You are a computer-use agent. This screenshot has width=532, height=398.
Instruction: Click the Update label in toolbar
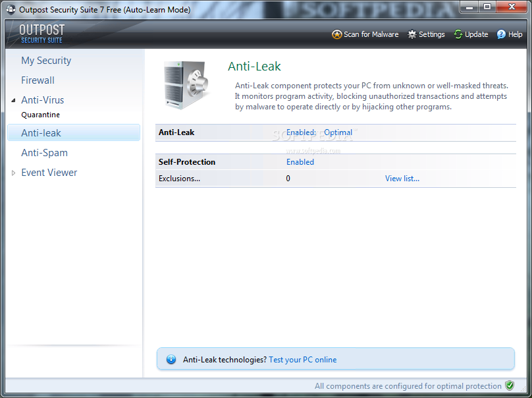tap(476, 34)
